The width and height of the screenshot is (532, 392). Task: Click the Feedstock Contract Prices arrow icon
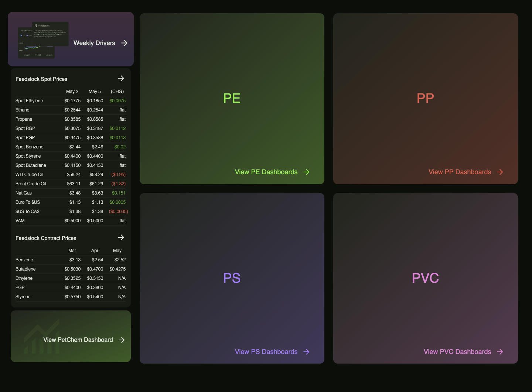[121, 237]
